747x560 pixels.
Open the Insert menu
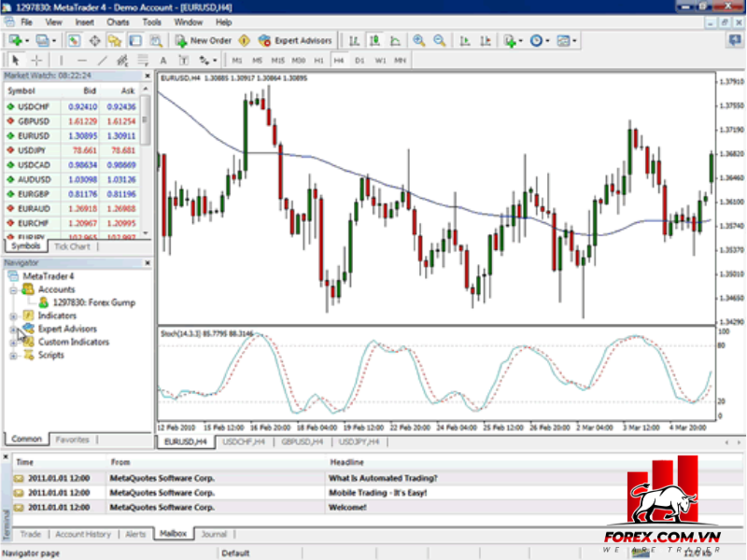pyautogui.click(x=84, y=21)
